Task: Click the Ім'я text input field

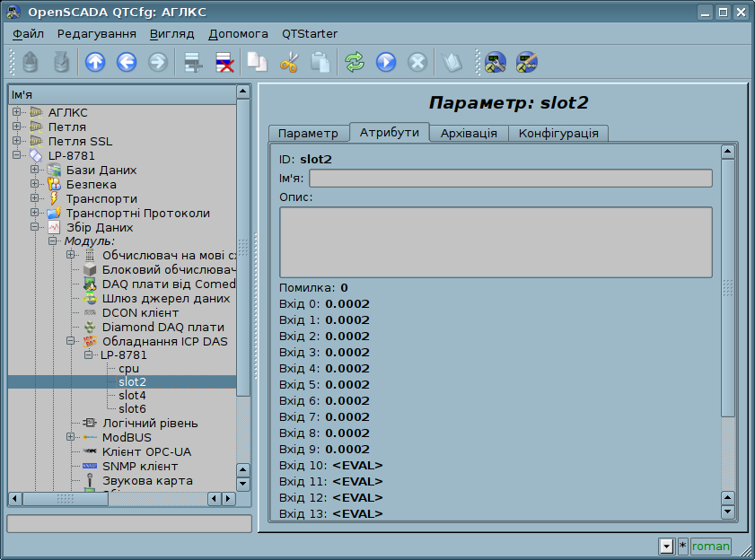Action: click(x=510, y=178)
